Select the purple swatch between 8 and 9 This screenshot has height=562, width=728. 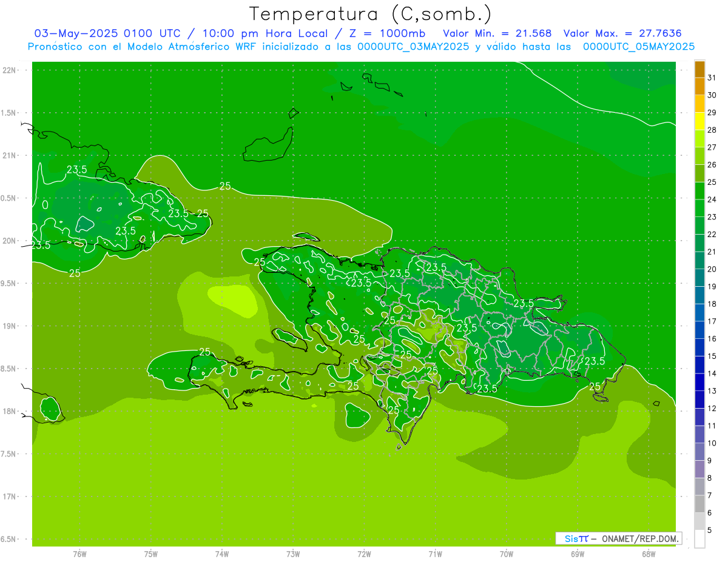699,469
